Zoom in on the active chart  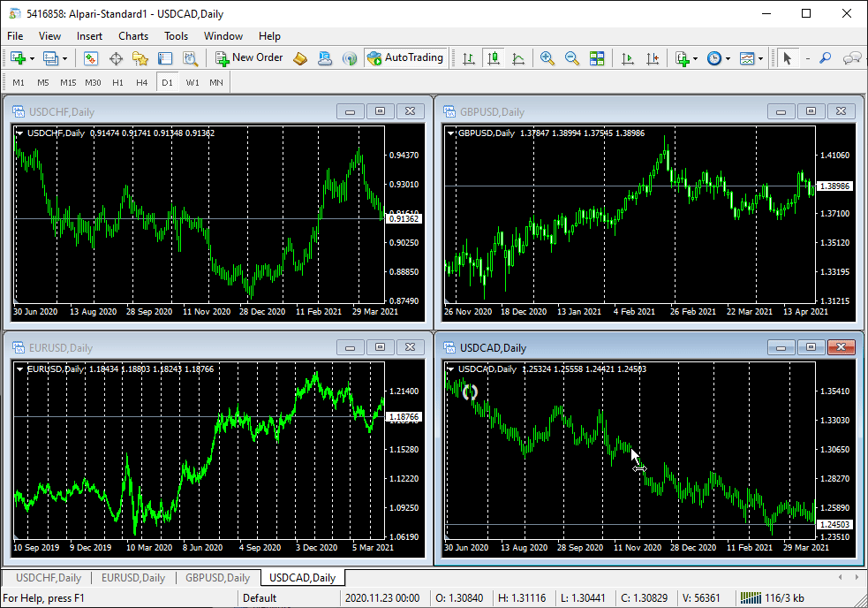point(547,57)
